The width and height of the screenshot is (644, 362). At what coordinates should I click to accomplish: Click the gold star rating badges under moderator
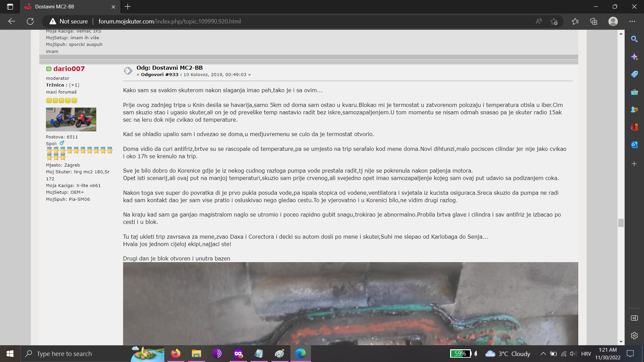[62, 101]
